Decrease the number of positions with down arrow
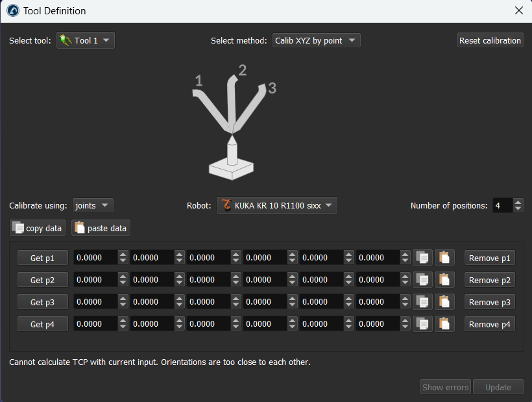The image size is (532, 402). pyautogui.click(x=518, y=208)
